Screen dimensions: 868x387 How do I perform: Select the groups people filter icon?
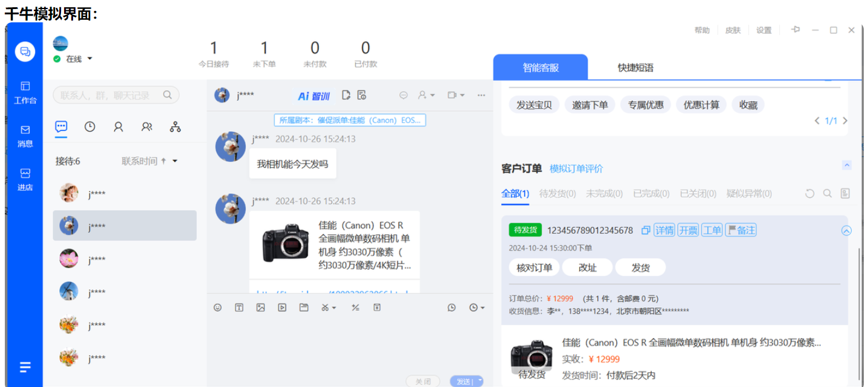click(x=147, y=126)
